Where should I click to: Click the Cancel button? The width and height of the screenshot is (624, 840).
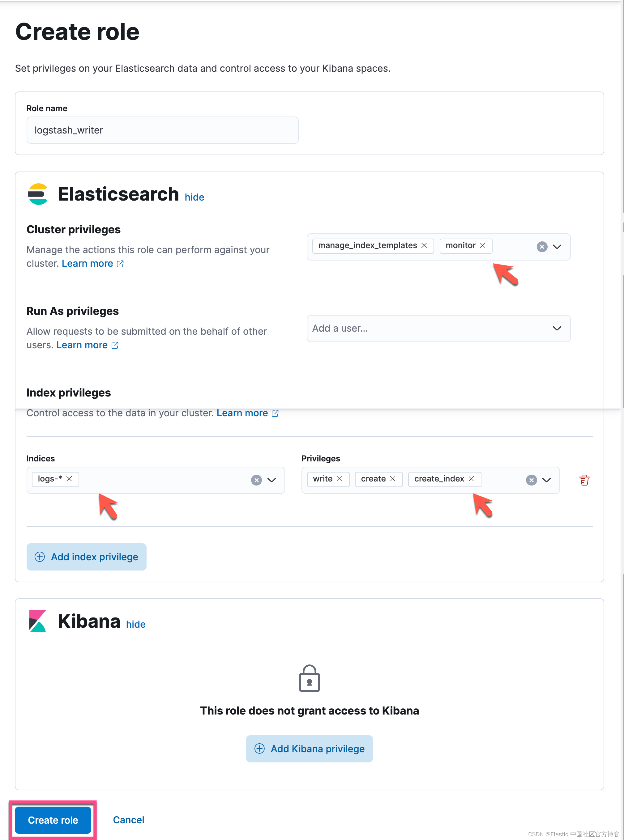128,820
